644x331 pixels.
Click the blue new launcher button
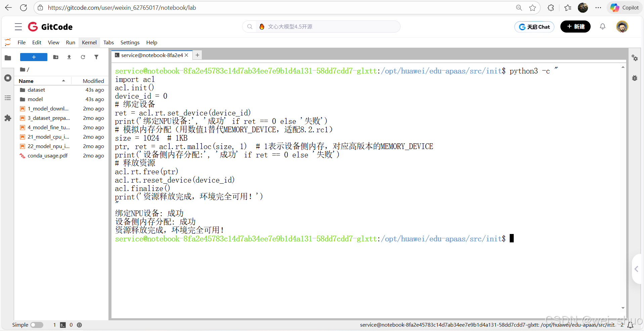34,57
